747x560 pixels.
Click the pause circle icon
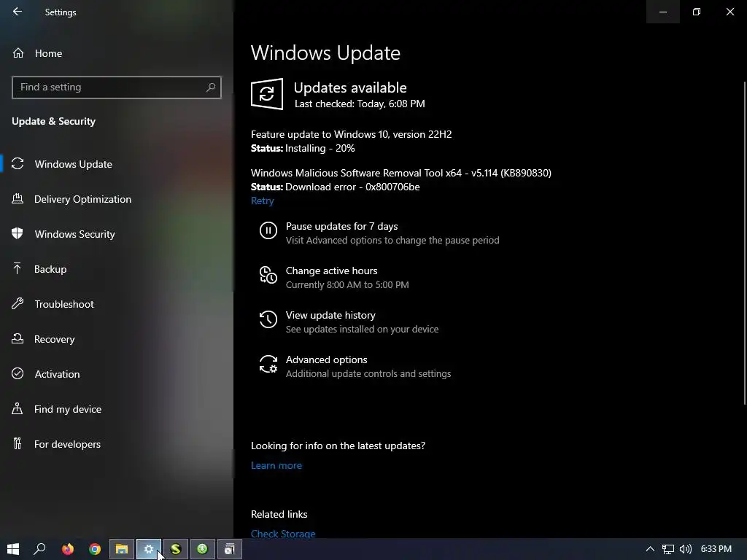click(x=268, y=230)
